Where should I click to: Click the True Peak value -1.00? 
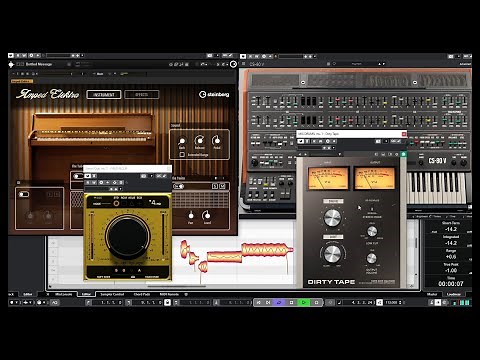click(x=451, y=270)
